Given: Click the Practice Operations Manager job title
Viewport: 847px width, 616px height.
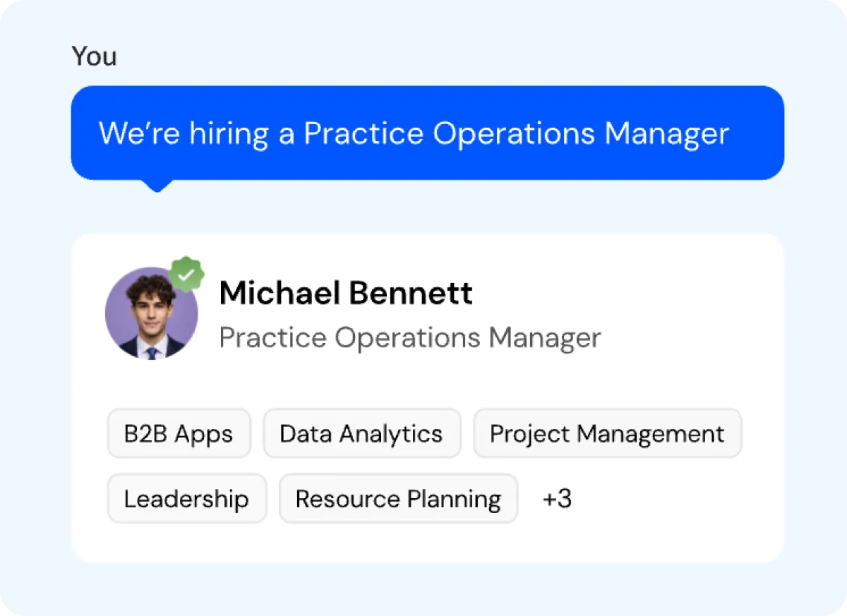Looking at the screenshot, I should click(409, 337).
